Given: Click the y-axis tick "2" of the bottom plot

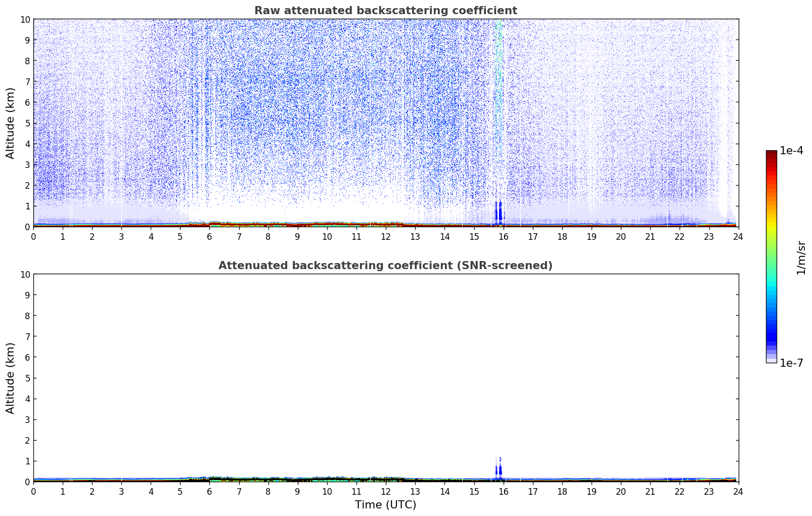Looking at the screenshot, I should point(27,440).
